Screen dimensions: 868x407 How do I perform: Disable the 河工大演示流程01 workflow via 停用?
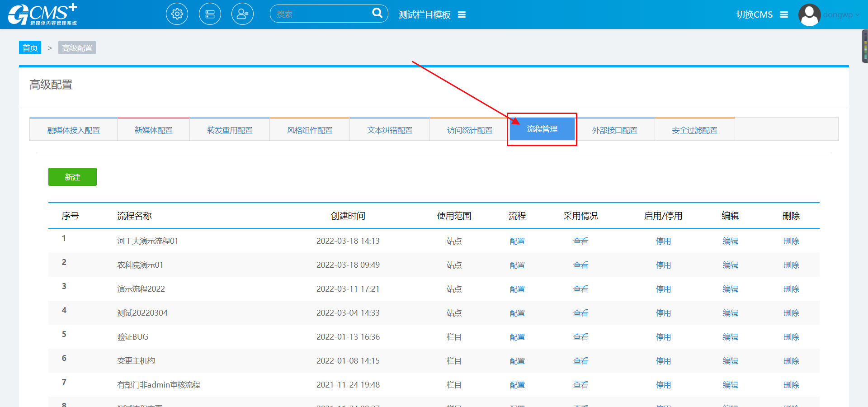point(663,241)
